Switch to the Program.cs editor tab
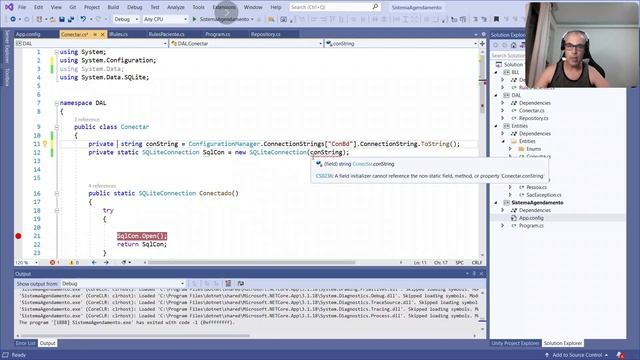The image size is (640, 360). click(218, 34)
